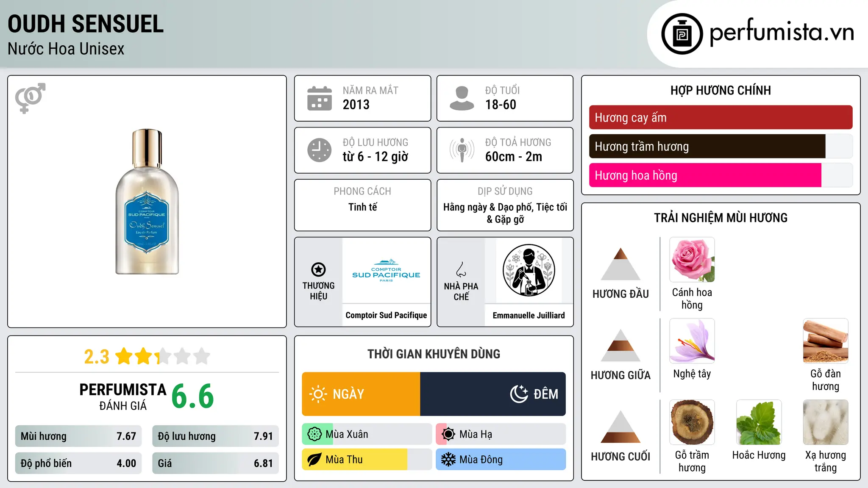Click the sun icon in the NGÀY bar

(x=318, y=394)
